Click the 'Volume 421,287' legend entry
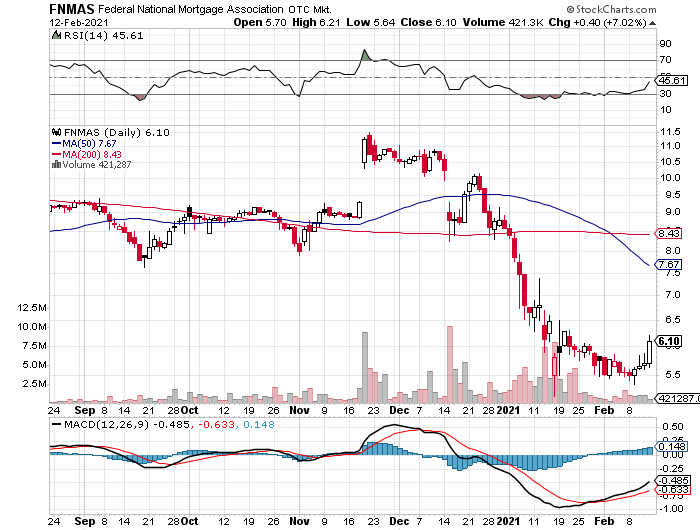Viewport: 700px width, 530px height. tap(96, 164)
